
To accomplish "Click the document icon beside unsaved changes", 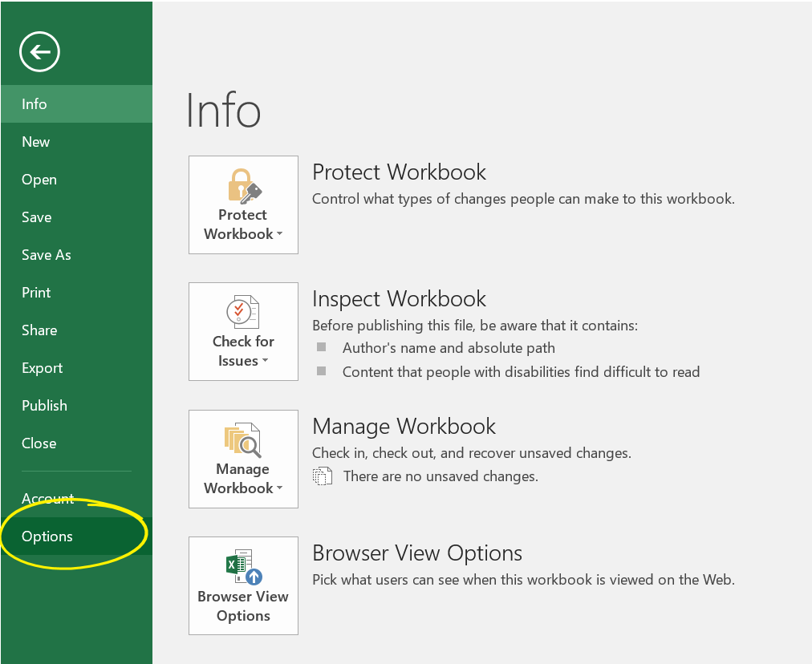I will click(x=322, y=476).
